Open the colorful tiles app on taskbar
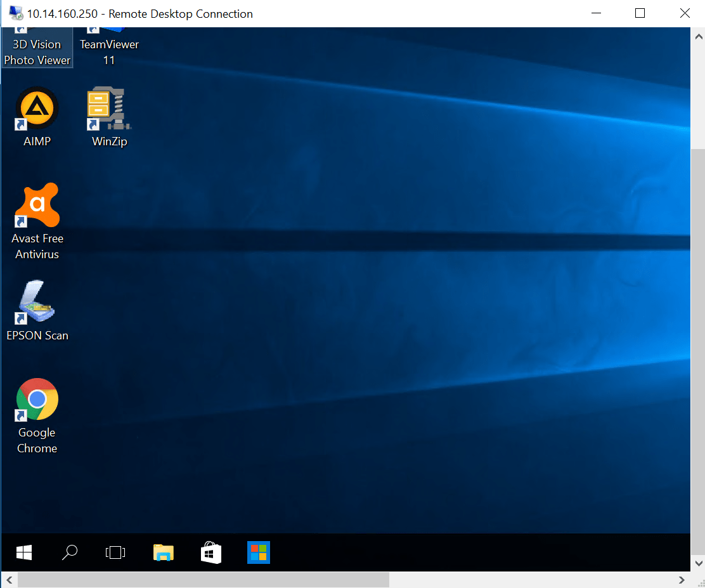The height and width of the screenshot is (588, 705). coord(259,552)
